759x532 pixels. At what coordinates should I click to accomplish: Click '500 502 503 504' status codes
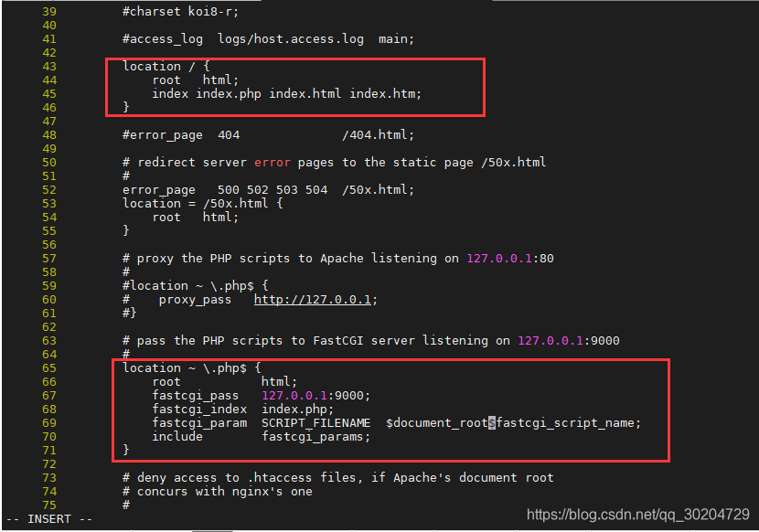[x=272, y=190]
